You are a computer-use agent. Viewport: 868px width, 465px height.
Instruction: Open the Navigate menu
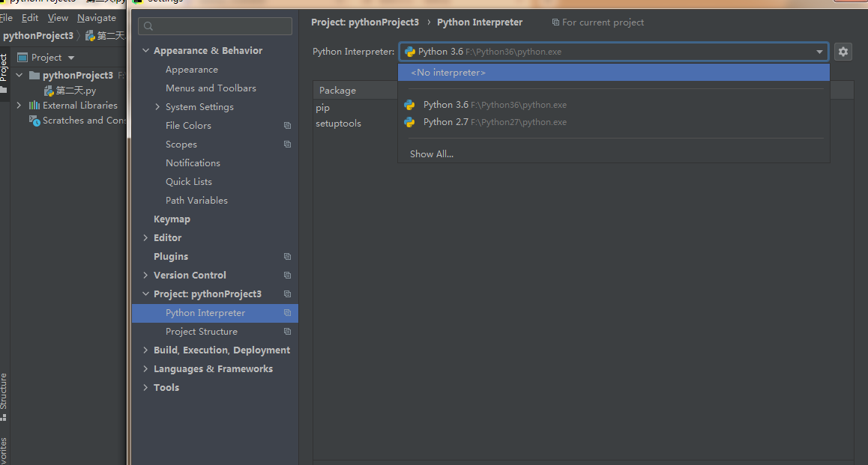tap(97, 18)
